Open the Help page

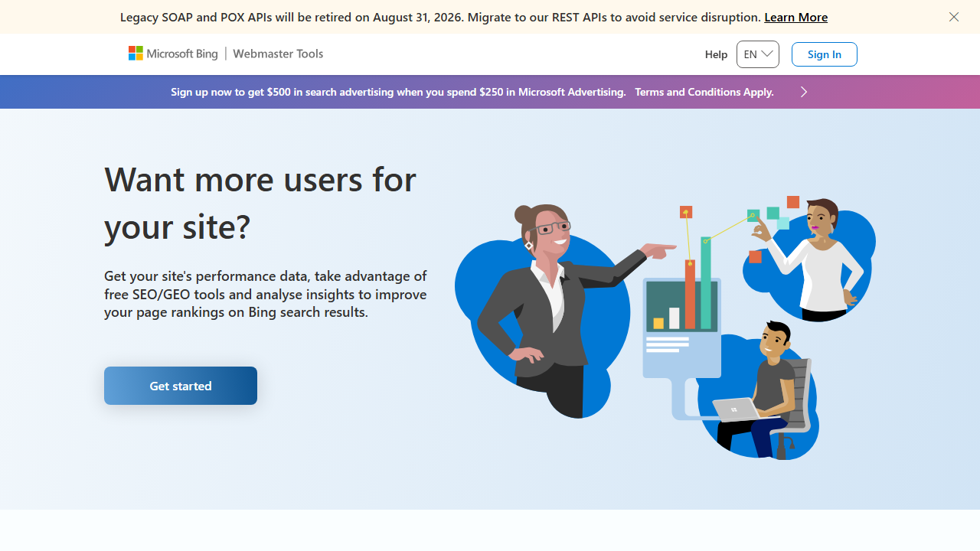click(x=716, y=54)
